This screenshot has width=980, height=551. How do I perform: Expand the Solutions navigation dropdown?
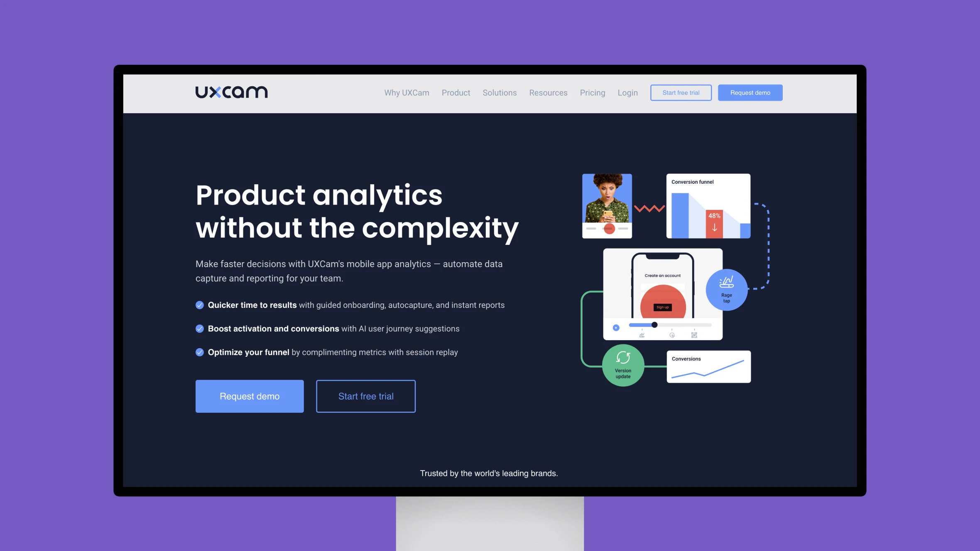tap(500, 92)
